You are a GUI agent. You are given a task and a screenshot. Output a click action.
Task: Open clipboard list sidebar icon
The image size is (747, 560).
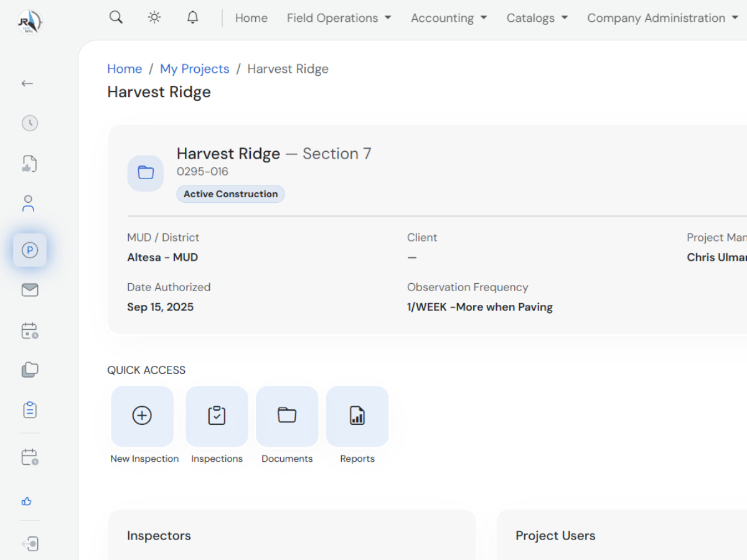(x=30, y=410)
